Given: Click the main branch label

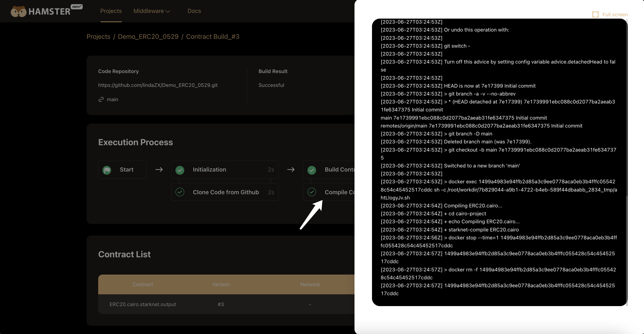Looking at the screenshot, I should coord(112,99).
